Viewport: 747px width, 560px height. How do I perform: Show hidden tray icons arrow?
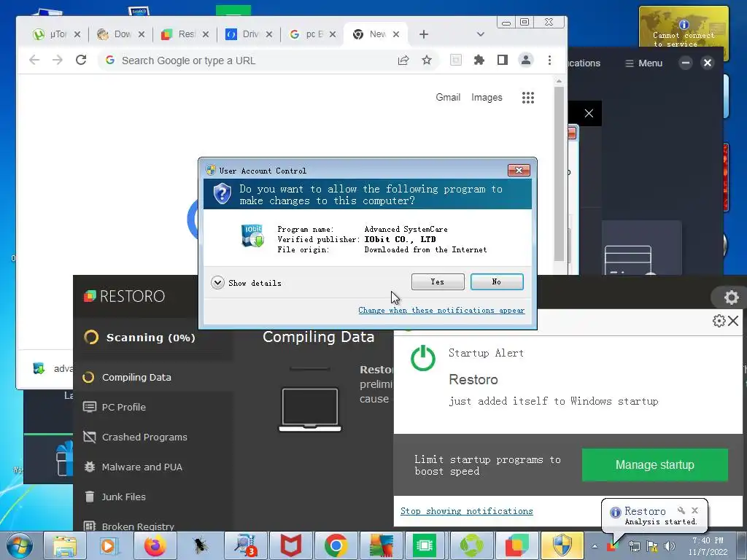pos(595,546)
